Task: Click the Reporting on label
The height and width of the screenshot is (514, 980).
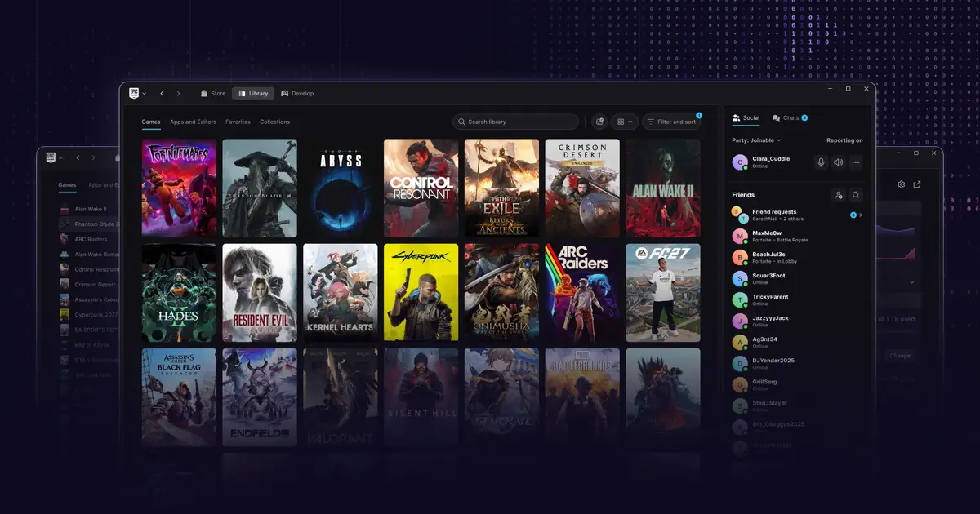Action: 844,140
